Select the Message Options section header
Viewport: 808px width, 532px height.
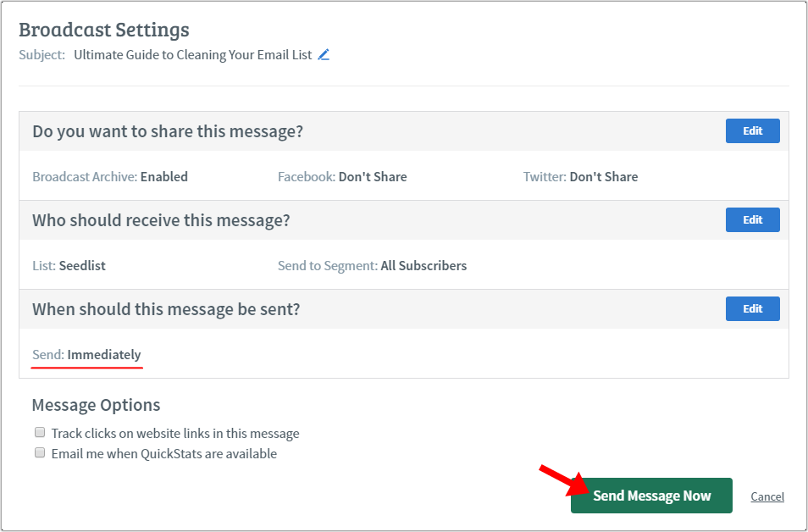pos(96,405)
